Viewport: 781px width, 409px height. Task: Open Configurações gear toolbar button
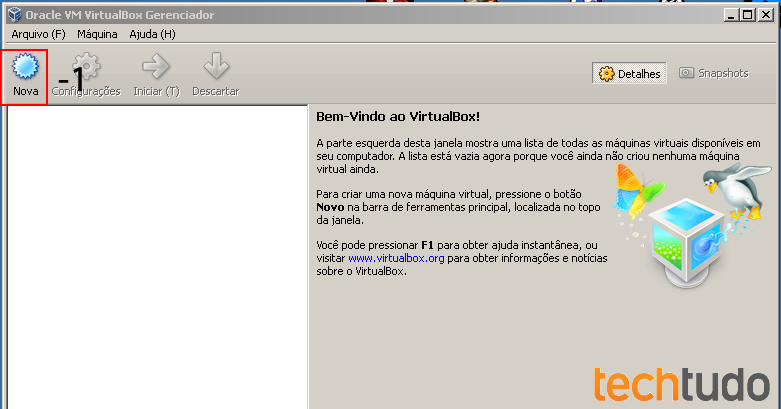click(x=86, y=75)
